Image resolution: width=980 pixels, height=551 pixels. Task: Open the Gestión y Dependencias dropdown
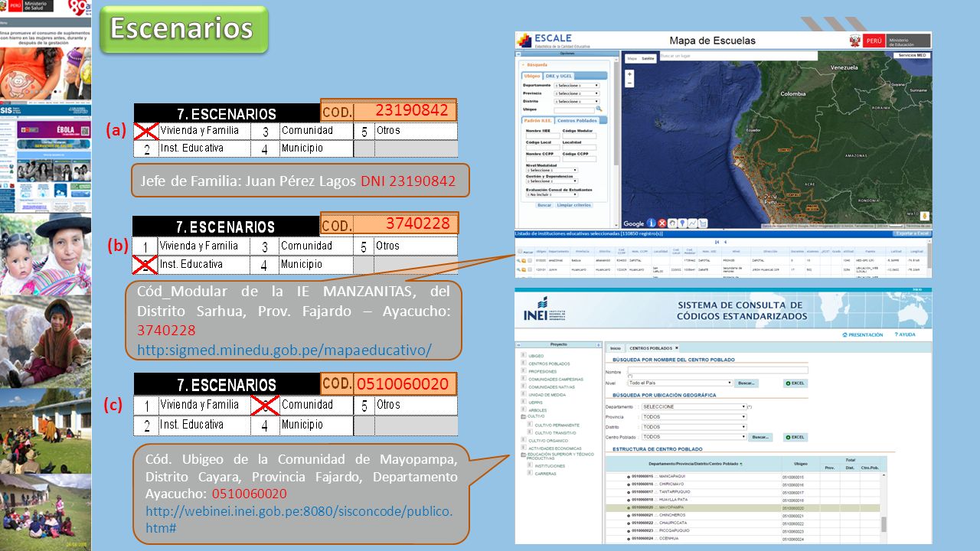tap(552, 181)
